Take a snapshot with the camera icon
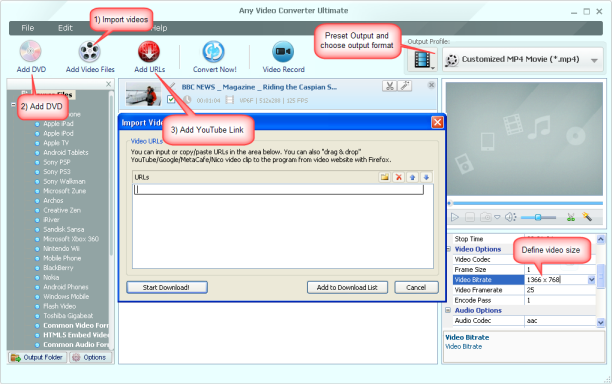The height and width of the screenshot is (384, 612). [x=486, y=217]
